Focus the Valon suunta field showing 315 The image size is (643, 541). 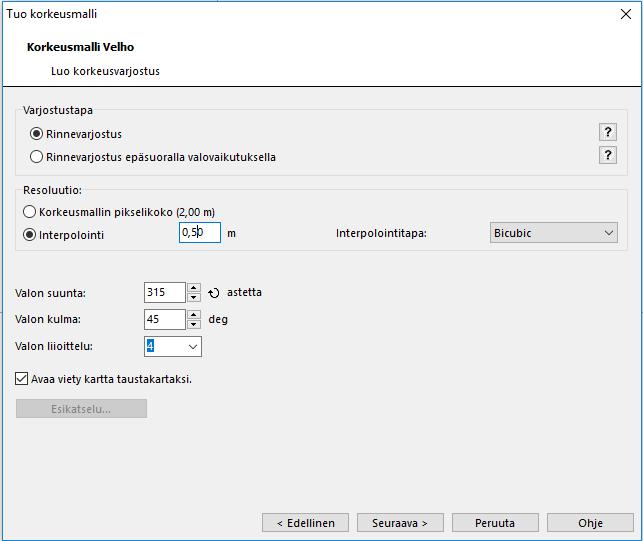(165, 292)
